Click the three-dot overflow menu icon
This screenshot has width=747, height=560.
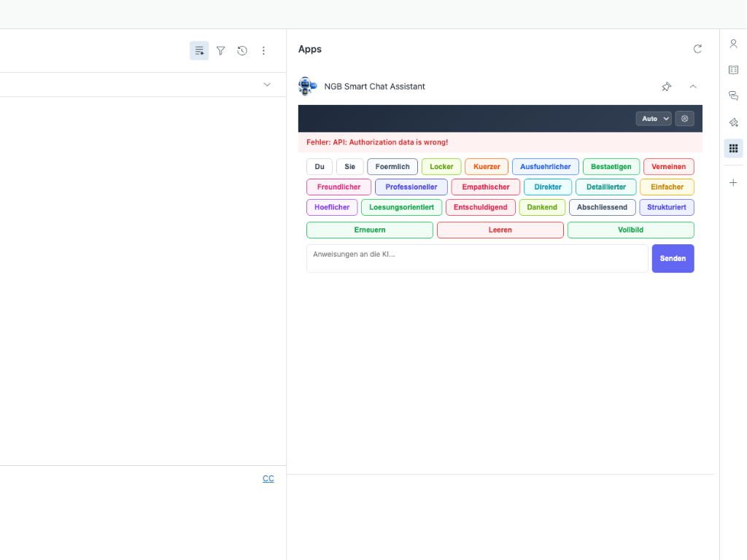263,50
